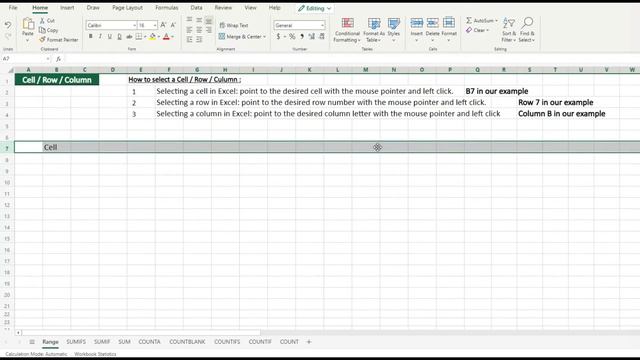Click Workbook Statistics in status bar
640x360 pixels.
coord(95,354)
